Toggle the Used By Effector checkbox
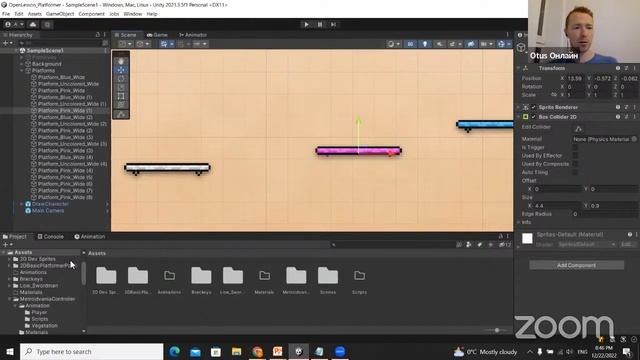 click(575, 156)
